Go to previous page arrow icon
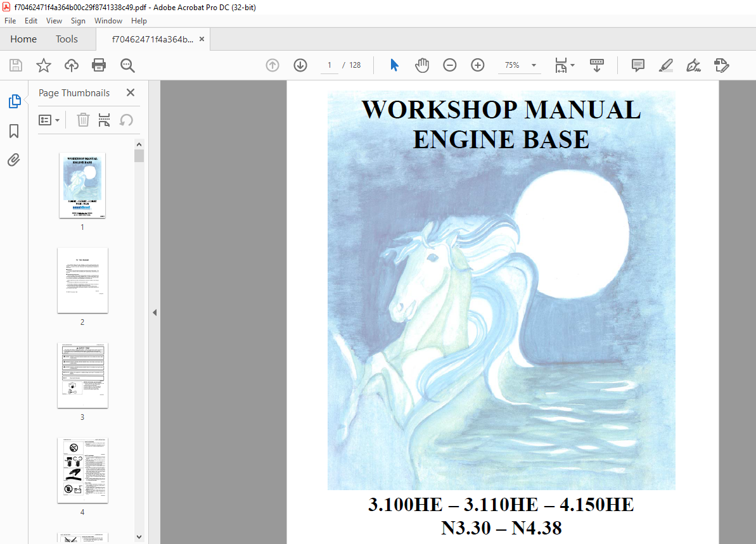This screenshot has width=756, height=544. 272,65
